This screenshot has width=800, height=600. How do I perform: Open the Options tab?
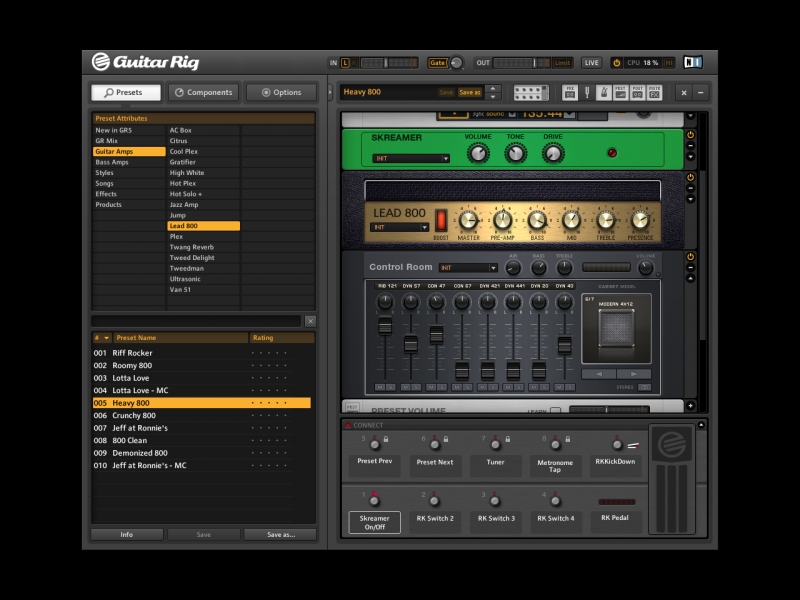(x=281, y=92)
